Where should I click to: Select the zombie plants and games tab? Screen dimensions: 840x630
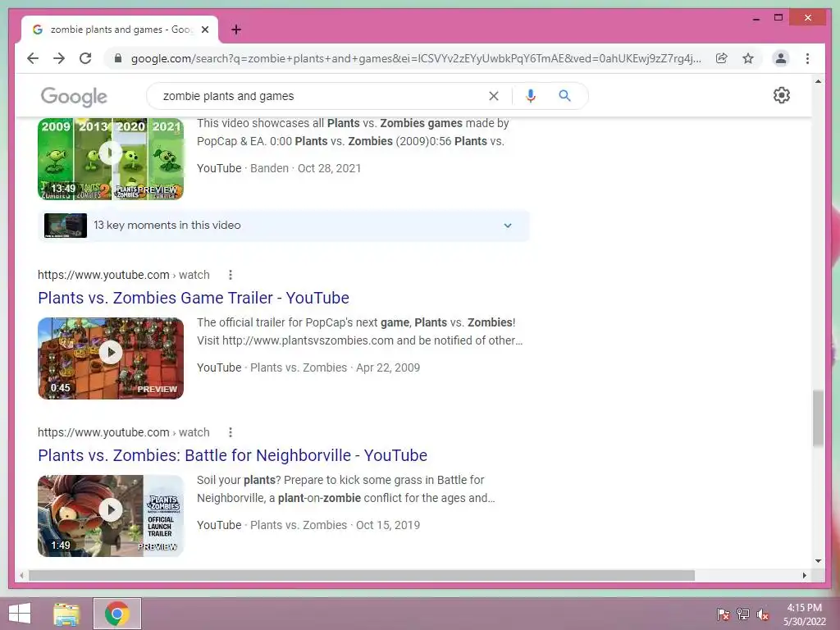pyautogui.click(x=120, y=30)
